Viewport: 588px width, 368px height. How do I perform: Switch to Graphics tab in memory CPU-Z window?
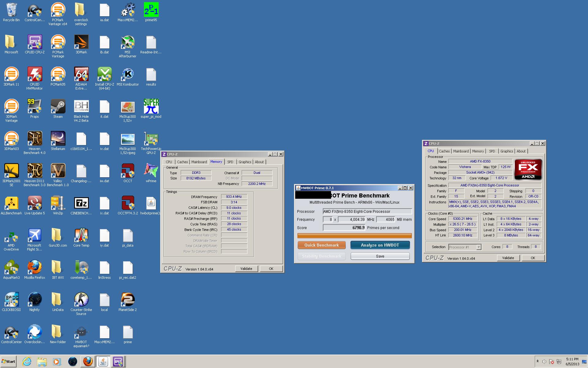(x=245, y=162)
